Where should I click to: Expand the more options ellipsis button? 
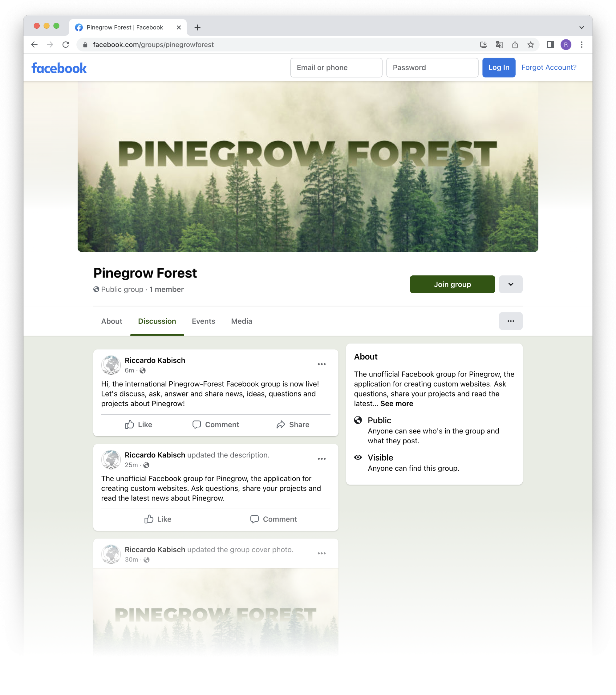[x=511, y=321]
